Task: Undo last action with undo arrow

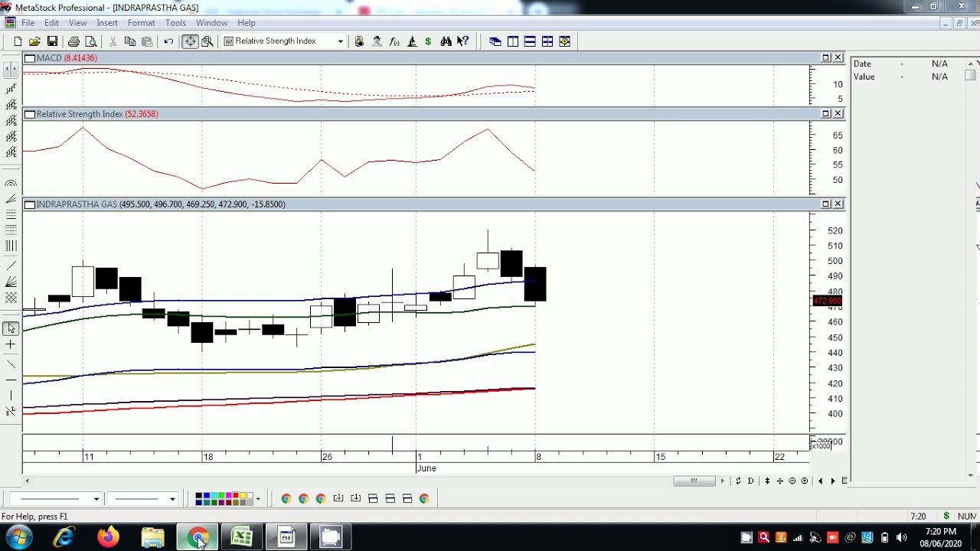Action: click(x=168, y=41)
